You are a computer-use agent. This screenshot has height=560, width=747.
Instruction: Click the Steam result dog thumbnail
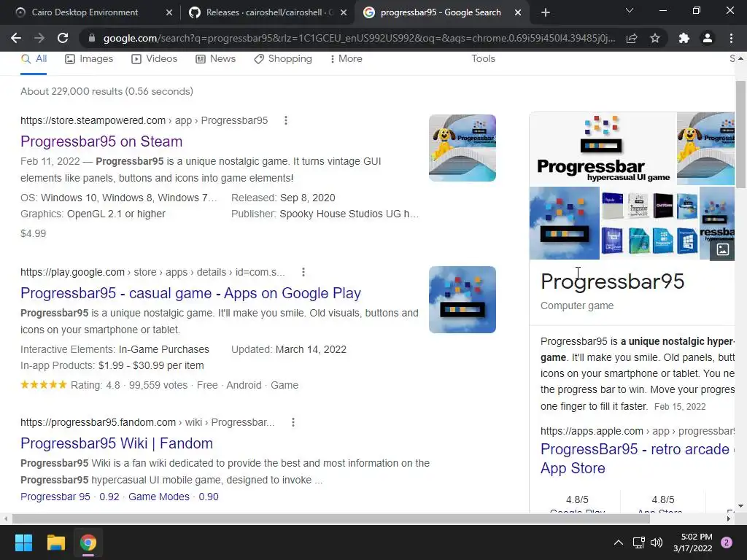pyautogui.click(x=462, y=148)
